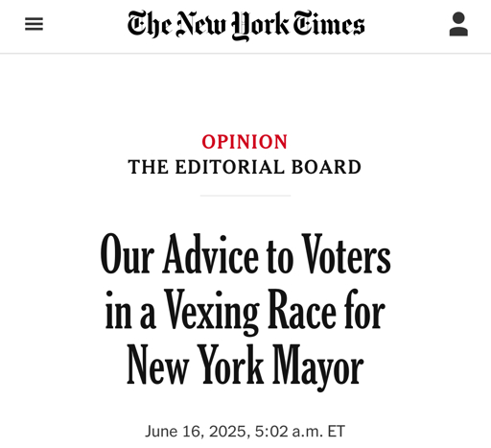Click the word "Voters" in the headline

click(346, 254)
